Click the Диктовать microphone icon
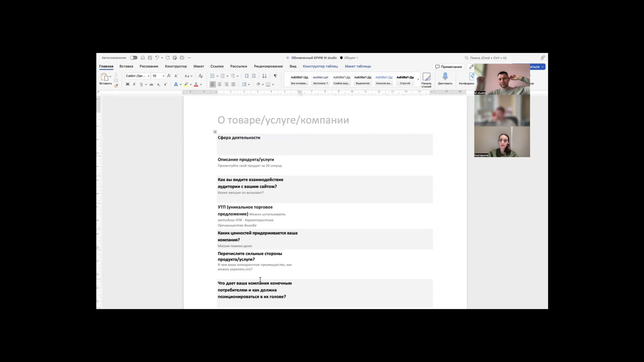The width and height of the screenshot is (644, 362). coord(445,77)
